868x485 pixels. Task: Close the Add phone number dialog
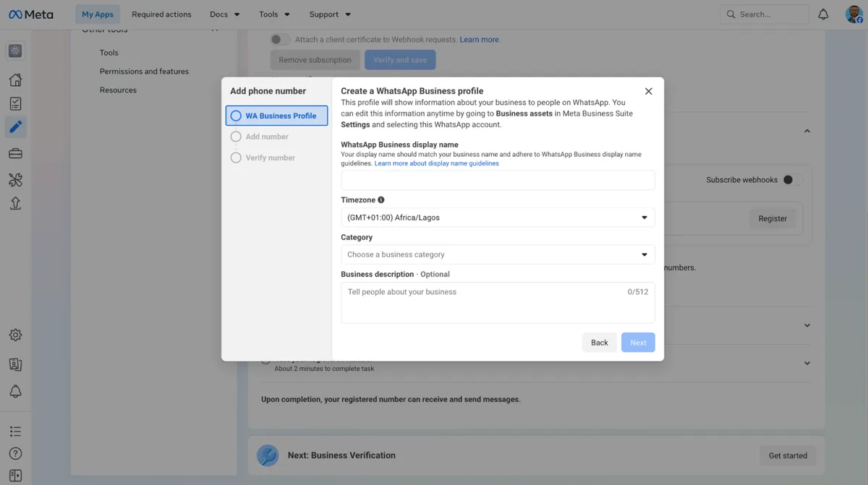point(648,91)
